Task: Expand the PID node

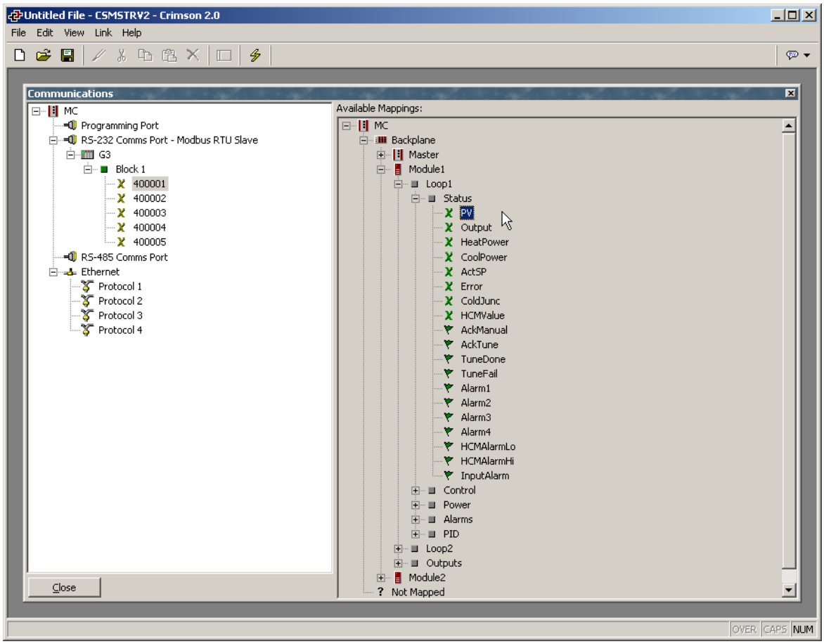Action: tap(415, 534)
